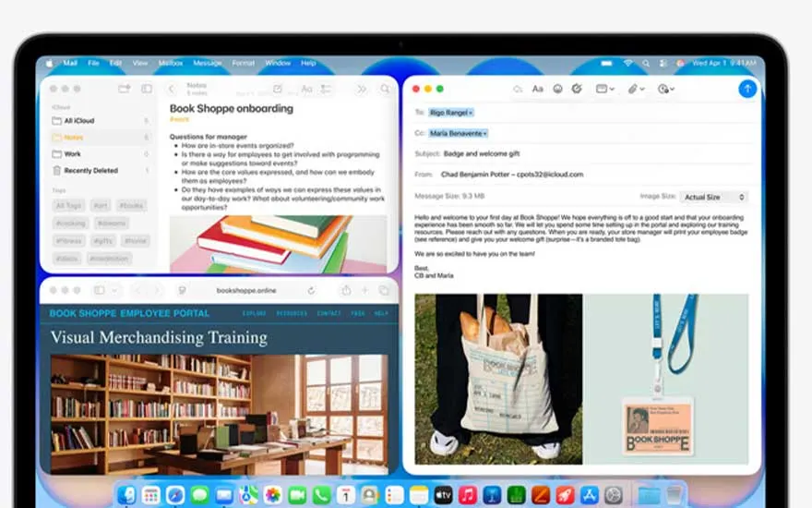Open the Aa text format options in Mail
This screenshot has height=508, width=812.
click(x=538, y=89)
